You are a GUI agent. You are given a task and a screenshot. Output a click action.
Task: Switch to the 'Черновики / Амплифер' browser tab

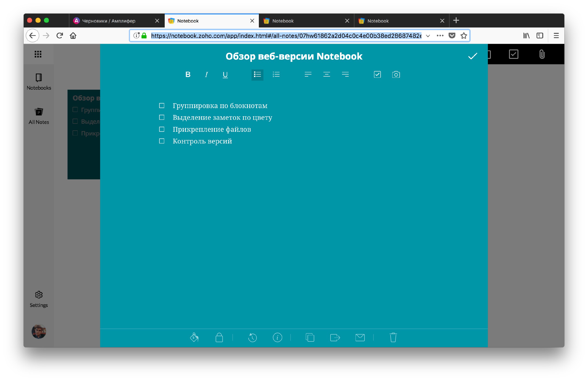(117, 21)
